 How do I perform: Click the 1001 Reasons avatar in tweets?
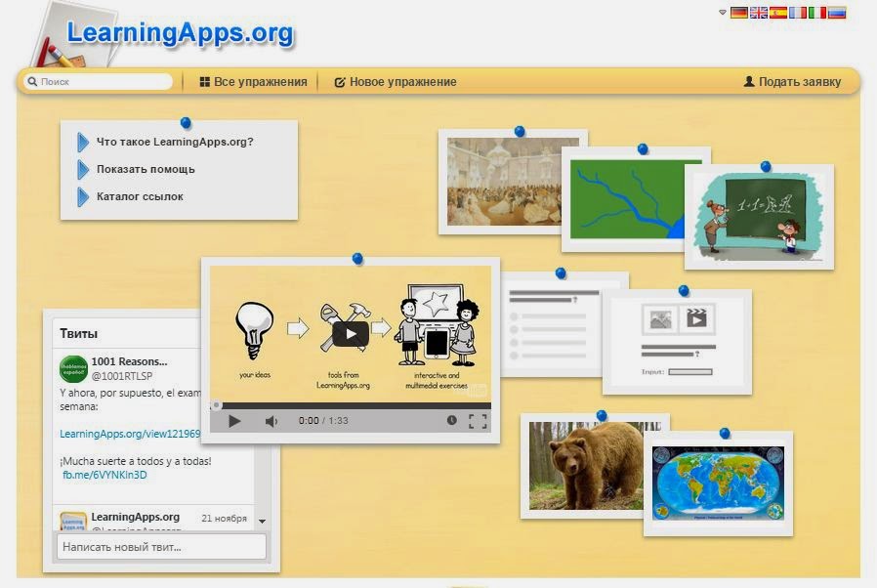(74, 368)
